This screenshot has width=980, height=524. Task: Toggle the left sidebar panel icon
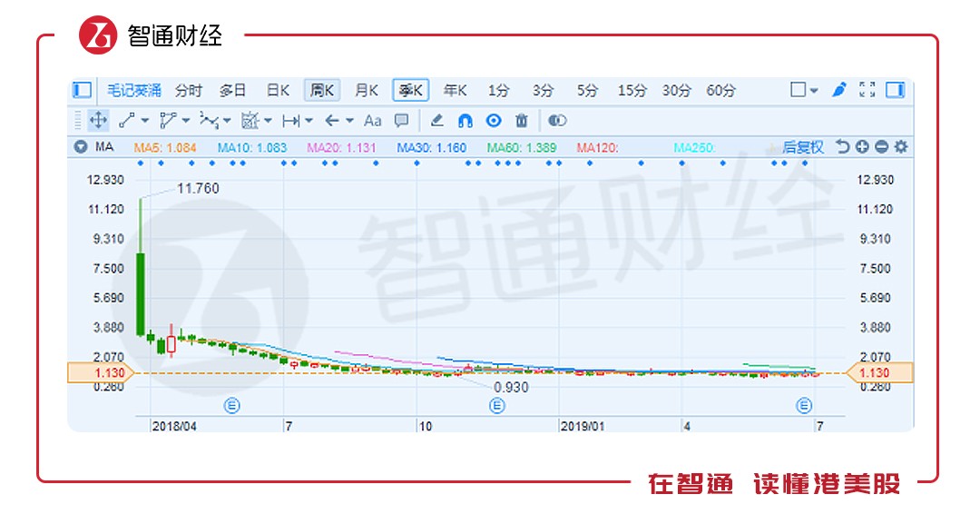tap(82, 90)
